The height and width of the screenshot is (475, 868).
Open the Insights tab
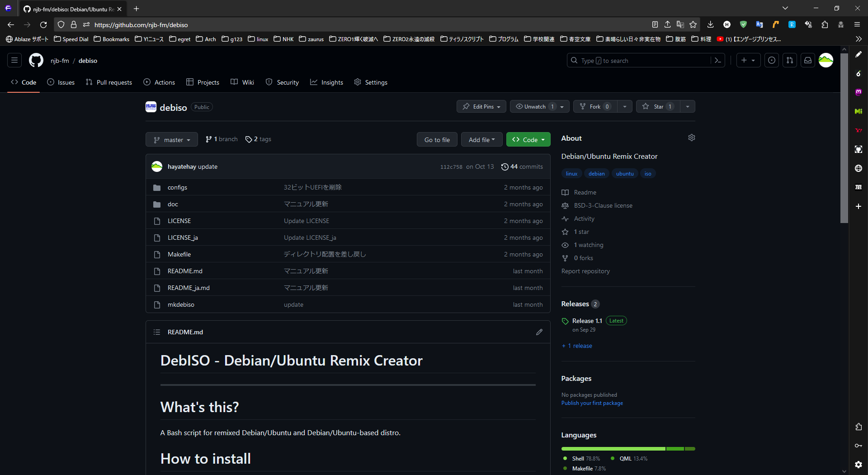click(x=326, y=82)
